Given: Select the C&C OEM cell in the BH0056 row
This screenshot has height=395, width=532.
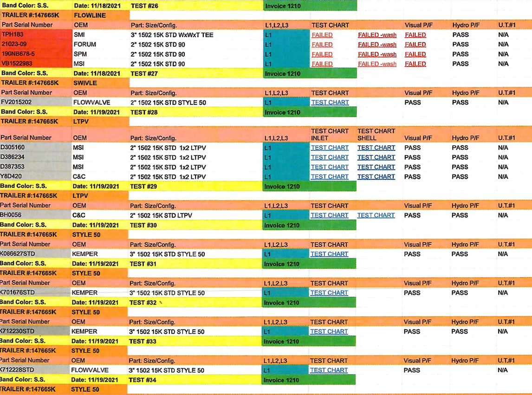Looking at the screenshot, I should pyautogui.click(x=79, y=215).
